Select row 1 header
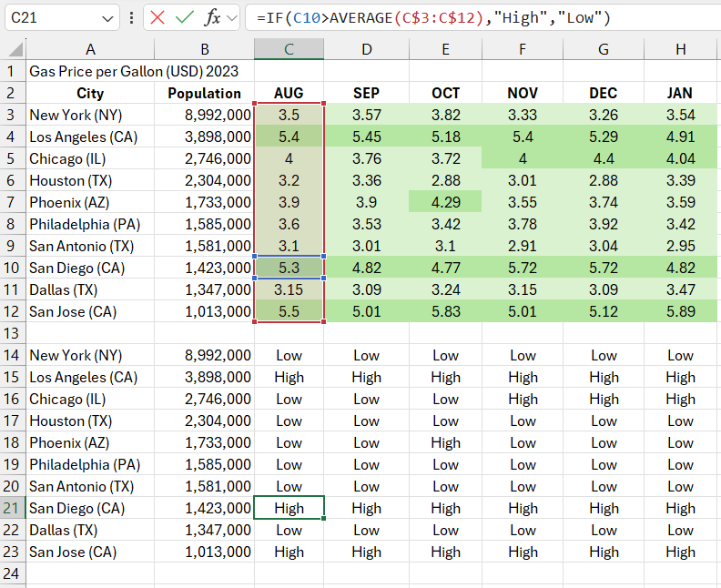This screenshot has height=588, width=721. point(11,71)
